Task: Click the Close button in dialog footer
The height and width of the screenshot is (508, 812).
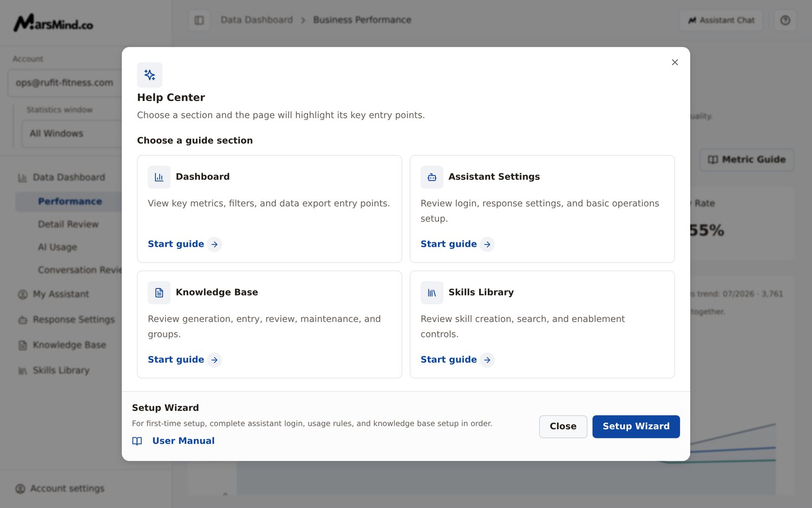Action: click(x=563, y=427)
